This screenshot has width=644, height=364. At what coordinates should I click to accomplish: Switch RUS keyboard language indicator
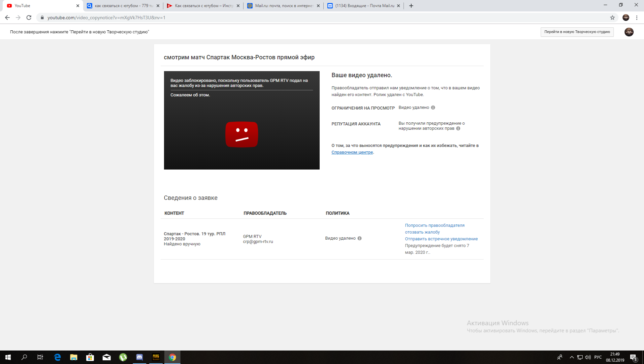point(598,357)
